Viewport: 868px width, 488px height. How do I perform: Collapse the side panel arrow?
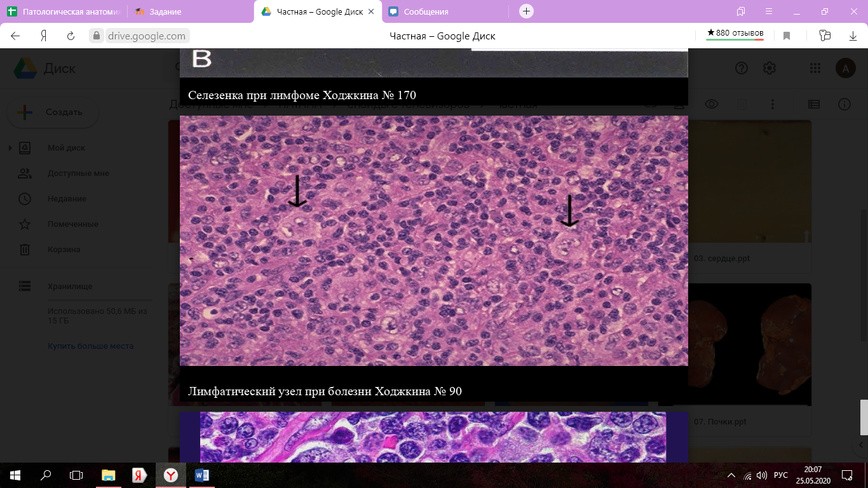[862, 445]
